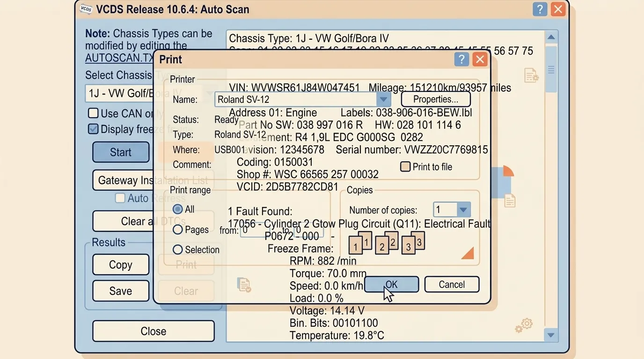Click the 'Shop #: WSC 66565 257 00032' line
The height and width of the screenshot is (359, 644).
pos(307,174)
